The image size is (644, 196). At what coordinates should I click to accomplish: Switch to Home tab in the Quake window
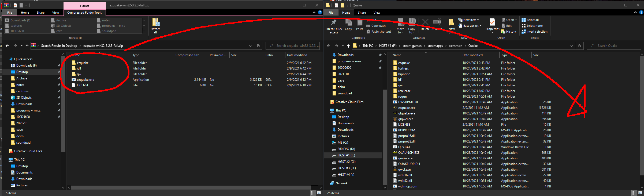[346, 13]
